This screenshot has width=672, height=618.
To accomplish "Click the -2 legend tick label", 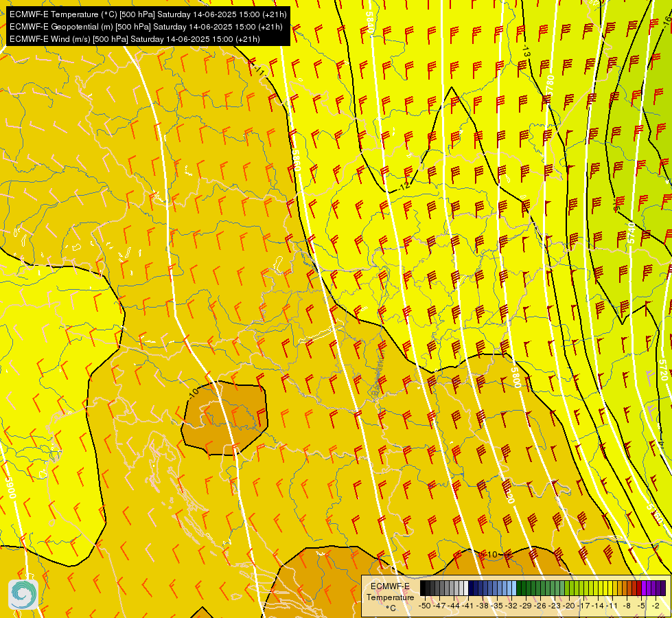I will point(656,606).
